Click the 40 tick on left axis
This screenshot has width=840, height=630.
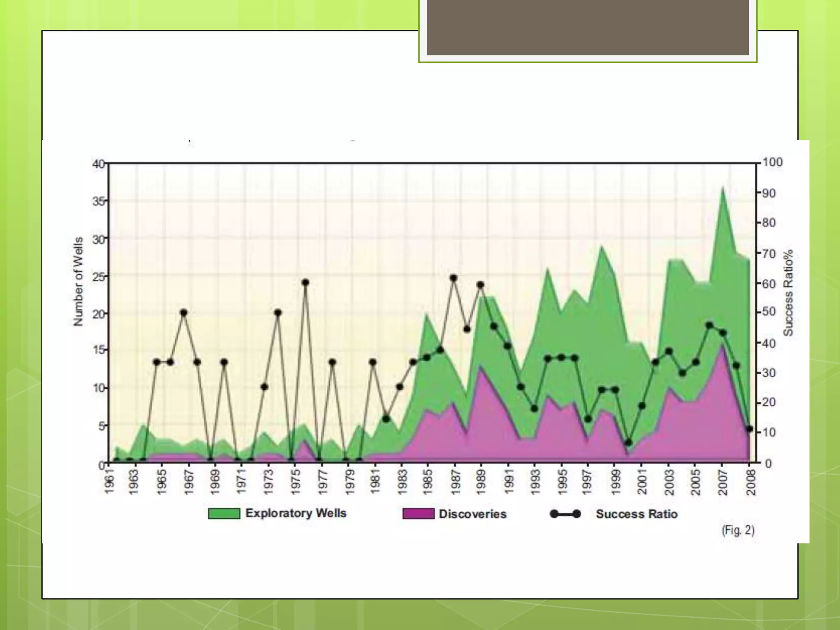click(x=98, y=164)
